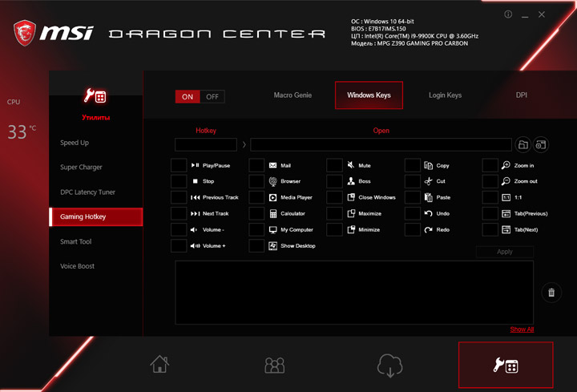Check the Next Track checkbox

[x=179, y=213]
